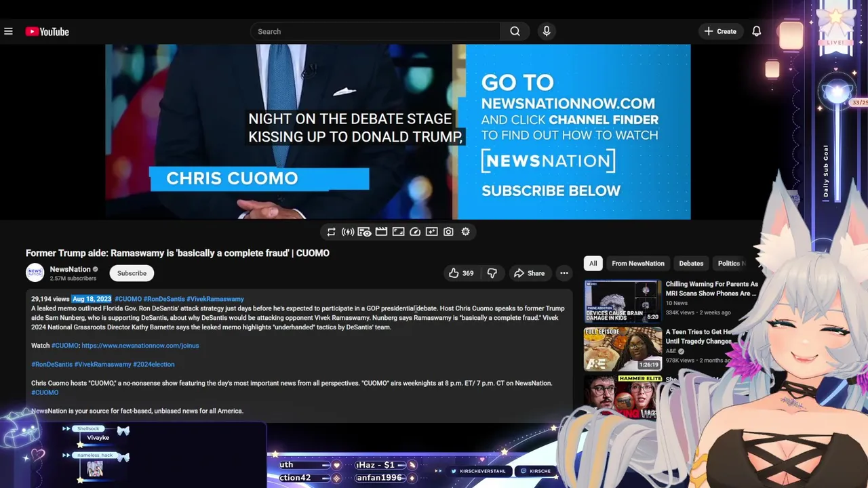Select the All filter chip
The width and height of the screenshot is (868, 488).
click(593, 263)
